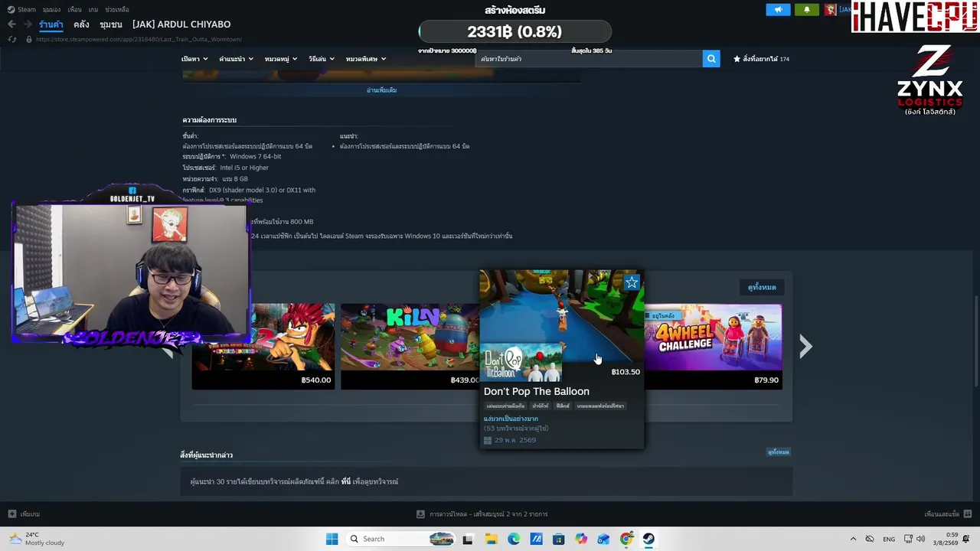Screen dimensions: 980x551
Task: Click the ดูทั้งหมด button in the curators section
Action: (x=779, y=452)
